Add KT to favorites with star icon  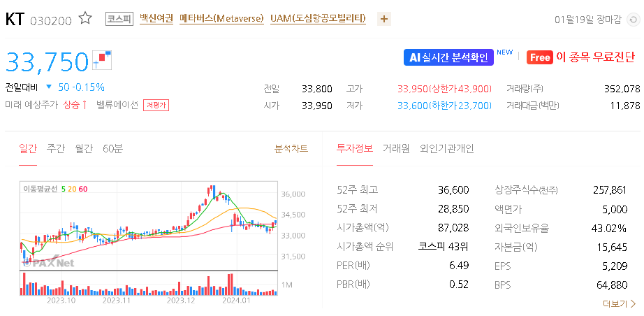click(x=85, y=18)
